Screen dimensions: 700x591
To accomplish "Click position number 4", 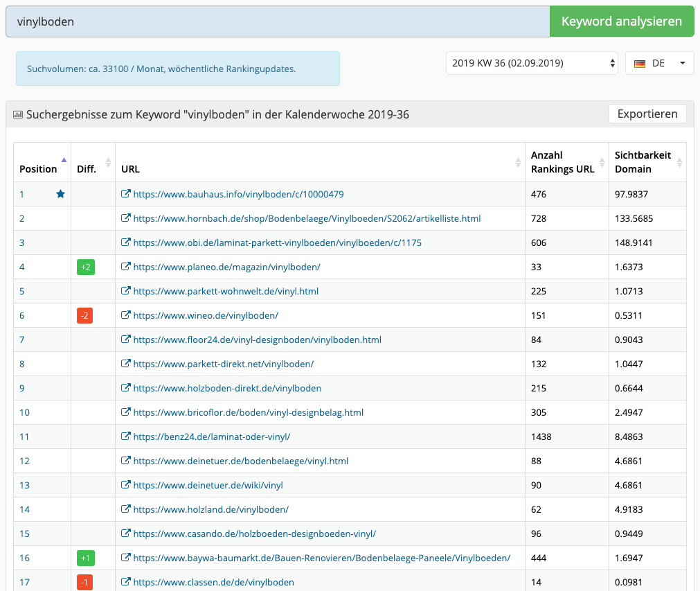I will [x=22, y=267].
